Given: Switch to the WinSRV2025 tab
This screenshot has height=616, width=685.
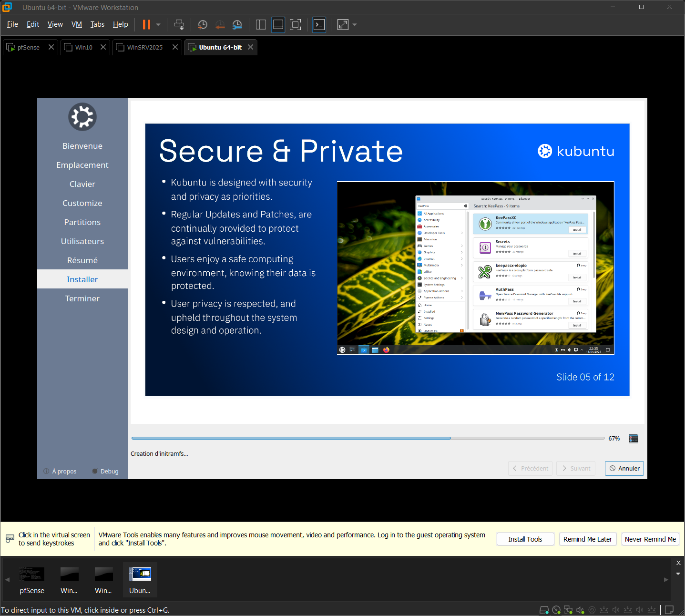Looking at the screenshot, I should (144, 47).
